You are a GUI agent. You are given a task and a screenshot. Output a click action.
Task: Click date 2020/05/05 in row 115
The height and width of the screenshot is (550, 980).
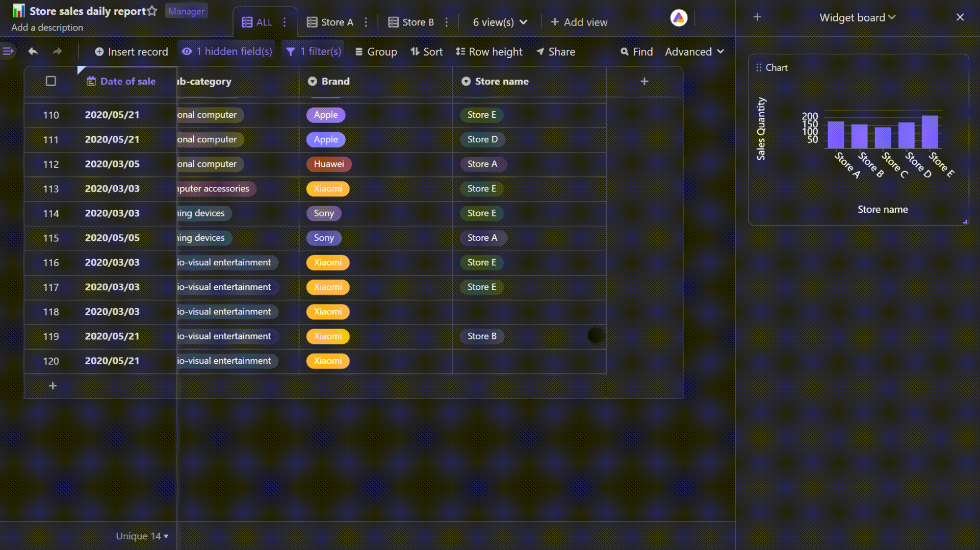[x=112, y=238]
